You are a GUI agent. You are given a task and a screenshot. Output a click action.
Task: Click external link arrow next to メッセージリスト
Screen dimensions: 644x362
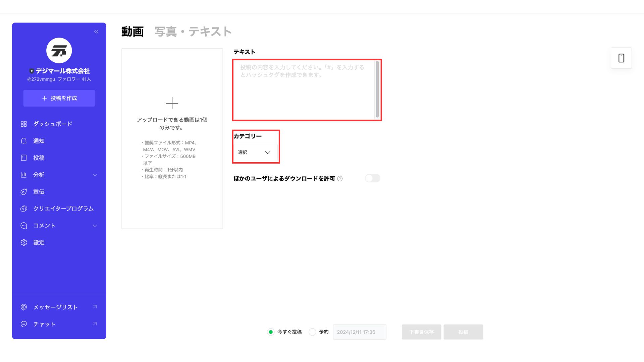tap(95, 307)
